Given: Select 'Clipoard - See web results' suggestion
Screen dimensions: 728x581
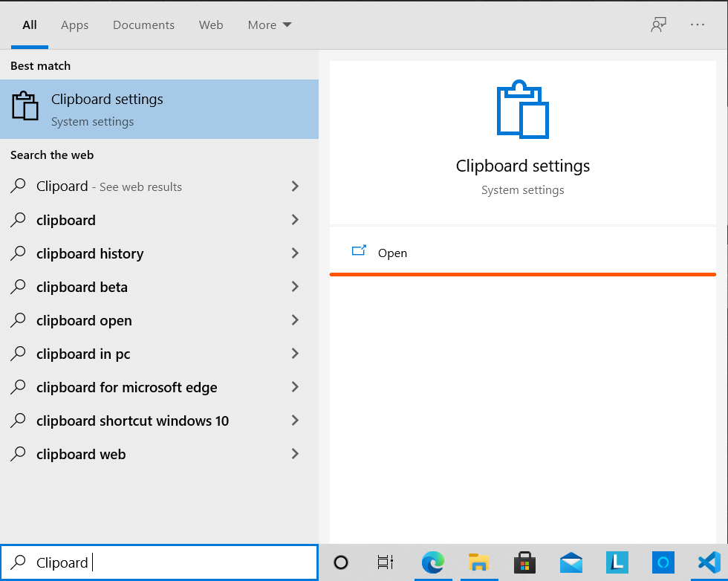Looking at the screenshot, I should [x=159, y=186].
